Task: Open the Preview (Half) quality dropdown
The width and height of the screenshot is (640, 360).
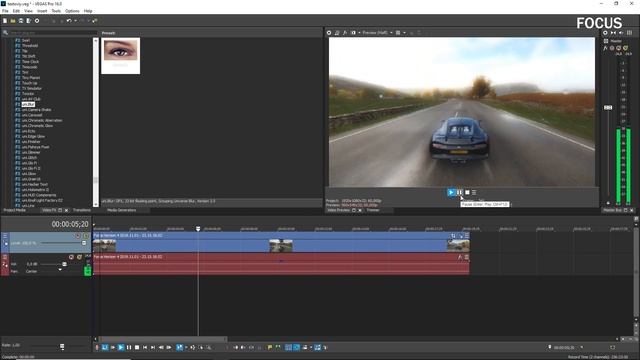Action: pos(378,33)
